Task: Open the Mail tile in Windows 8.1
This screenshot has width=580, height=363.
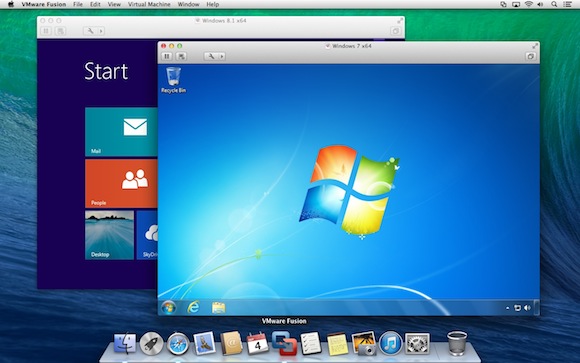Action: click(121, 132)
